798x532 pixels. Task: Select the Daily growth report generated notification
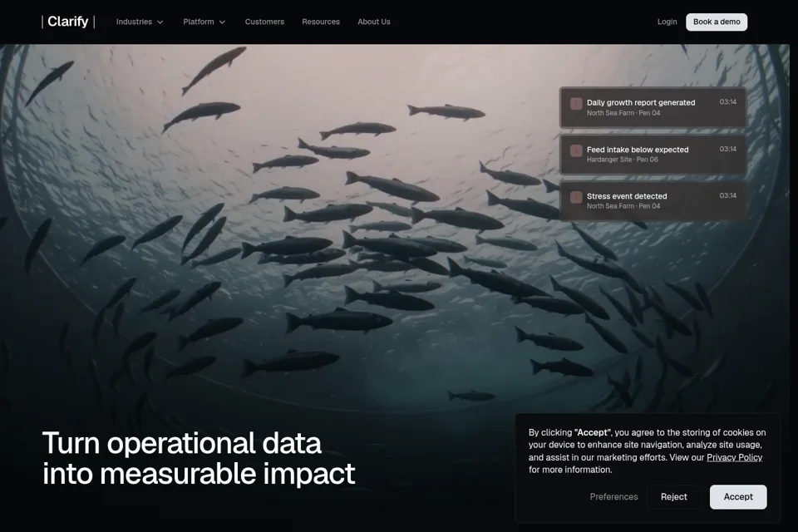click(653, 107)
